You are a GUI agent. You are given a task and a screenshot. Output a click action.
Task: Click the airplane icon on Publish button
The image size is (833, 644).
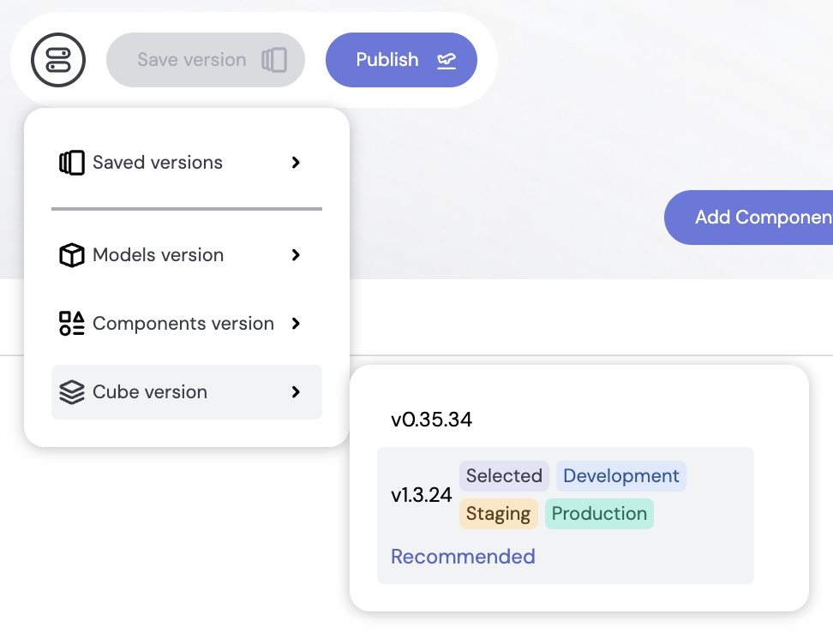[x=446, y=60]
